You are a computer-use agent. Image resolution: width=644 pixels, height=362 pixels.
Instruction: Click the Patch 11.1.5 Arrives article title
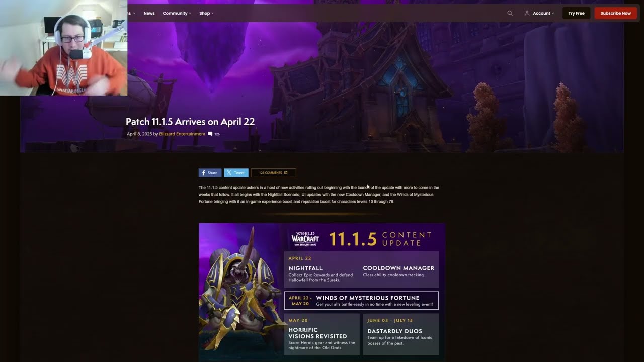coord(190,122)
